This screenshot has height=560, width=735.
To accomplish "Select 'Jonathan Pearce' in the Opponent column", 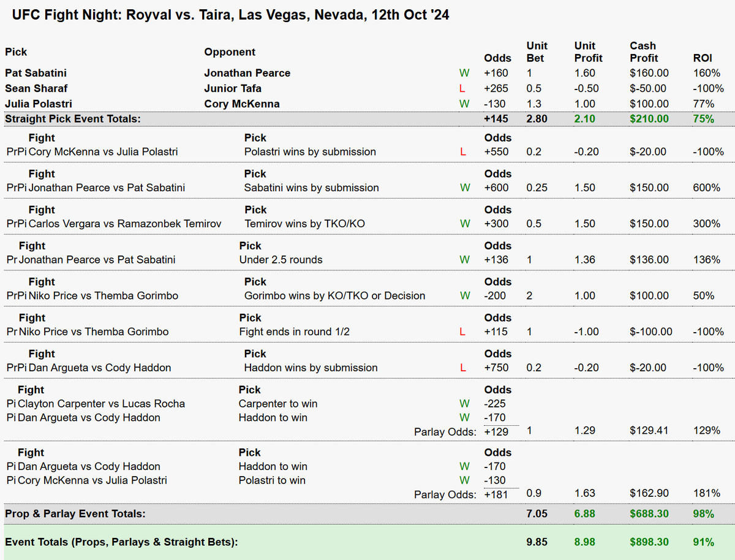I will click(x=247, y=73).
